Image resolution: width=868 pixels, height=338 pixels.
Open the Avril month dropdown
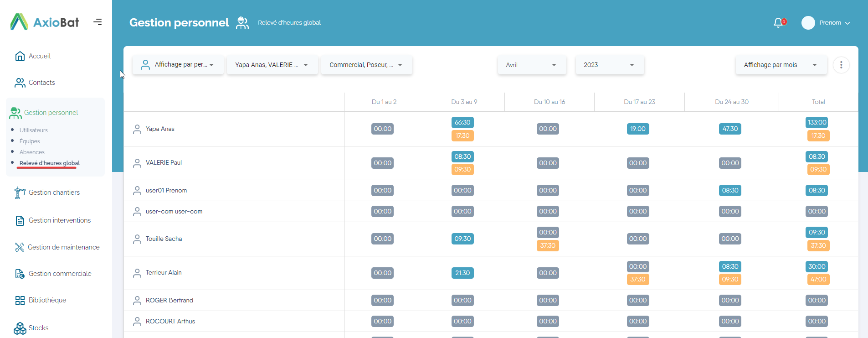click(531, 65)
